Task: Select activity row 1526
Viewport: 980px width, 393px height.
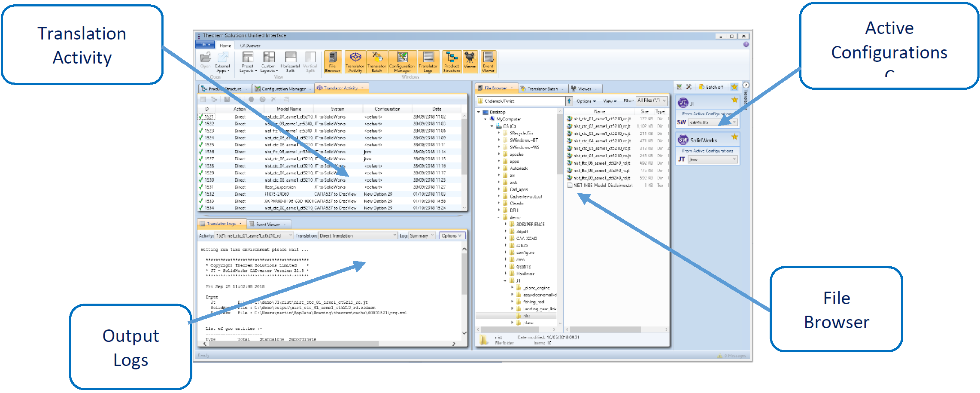Action: coord(330,152)
